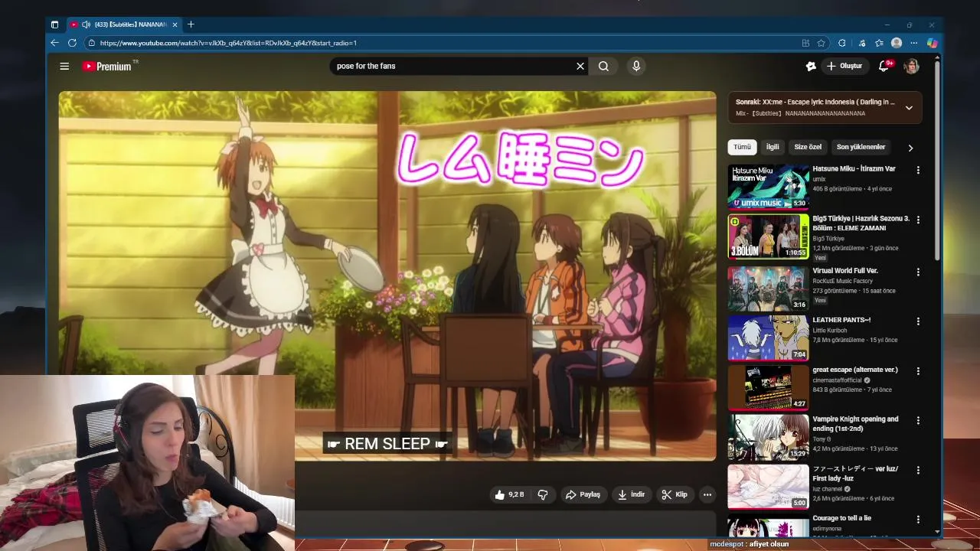Bookmark page with star icon
Image resolution: width=980 pixels, height=551 pixels.
[x=821, y=43]
